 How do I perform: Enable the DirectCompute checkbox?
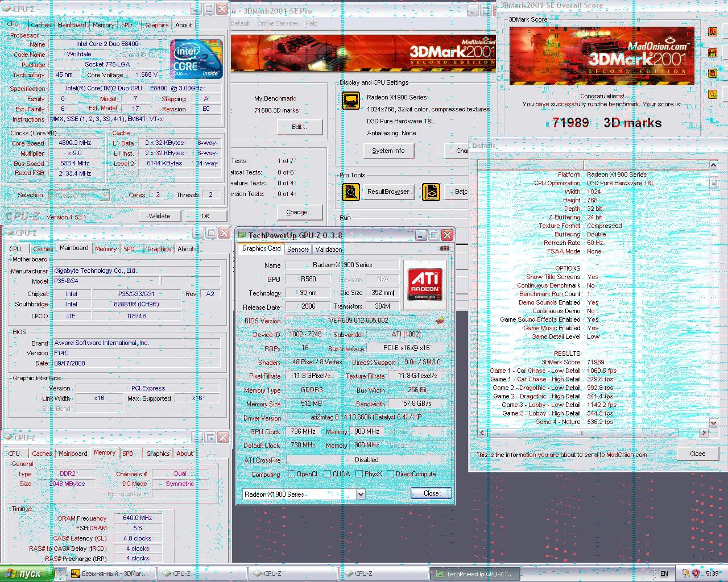[390, 474]
